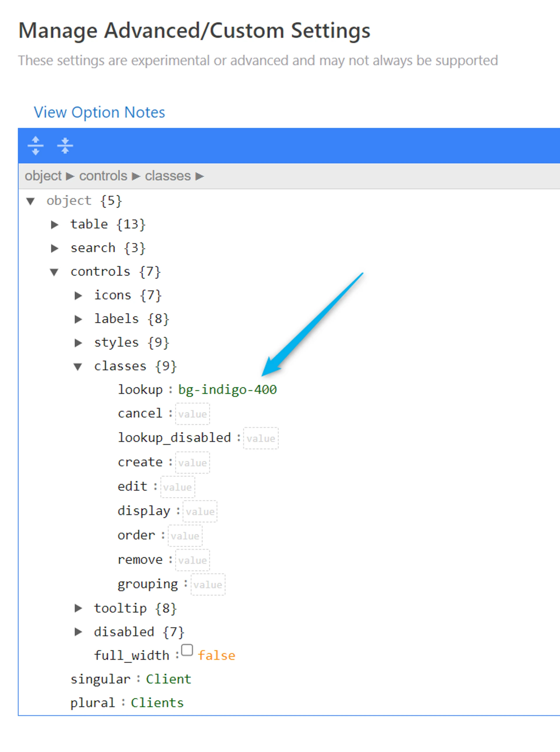
Task: Click the expand all fields icon
Action: (x=35, y=146)
